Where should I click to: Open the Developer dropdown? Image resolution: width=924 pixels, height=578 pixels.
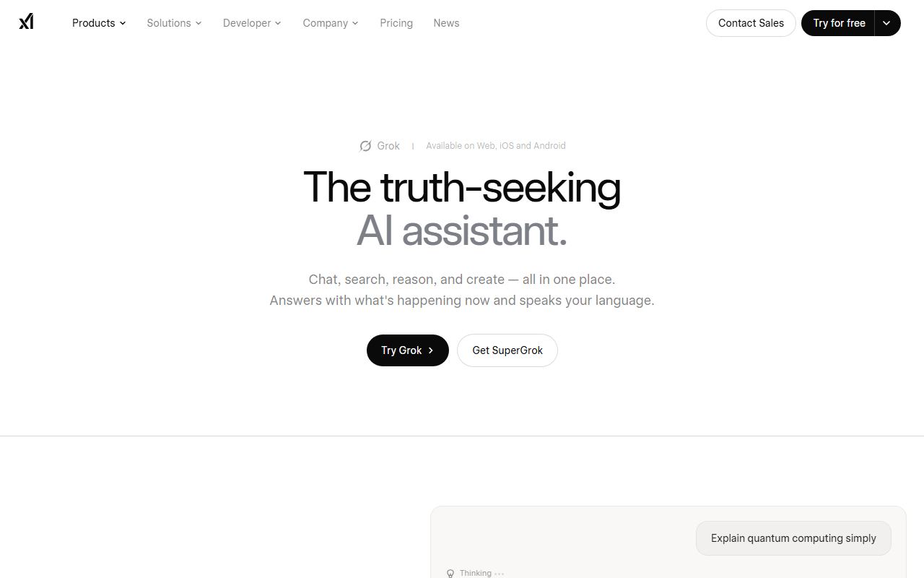pos(252,23)
